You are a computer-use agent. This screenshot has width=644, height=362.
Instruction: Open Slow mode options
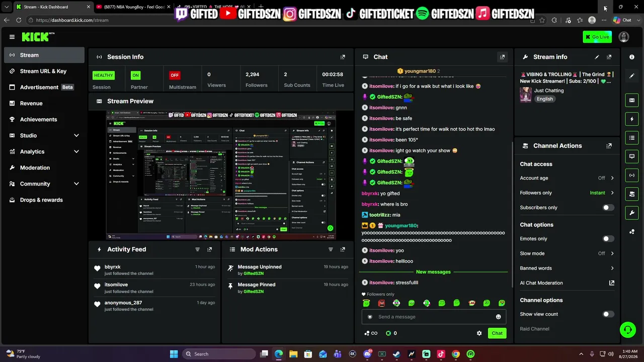(567, 253)
